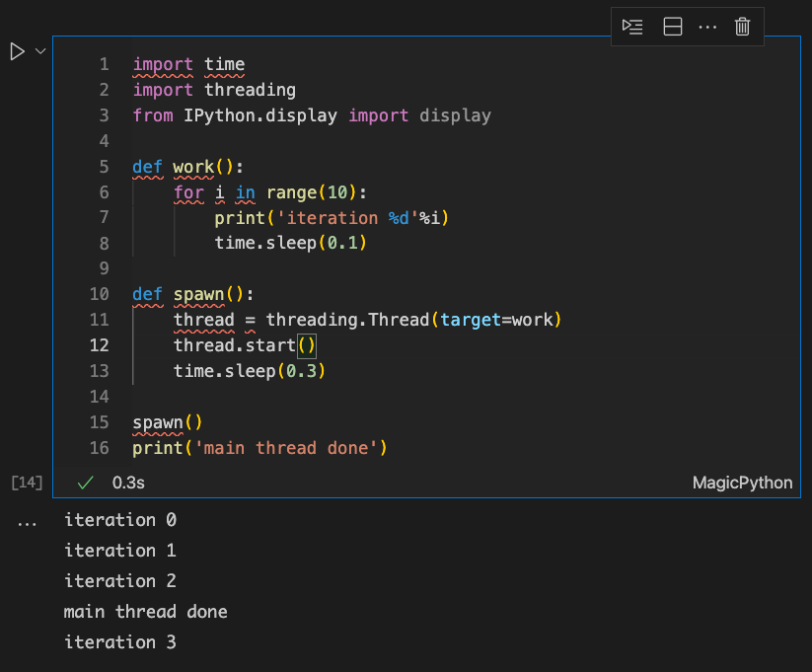Click the green success checkmark status
The width and height of the screenshot is (812, 672).
tap(85, 483)
